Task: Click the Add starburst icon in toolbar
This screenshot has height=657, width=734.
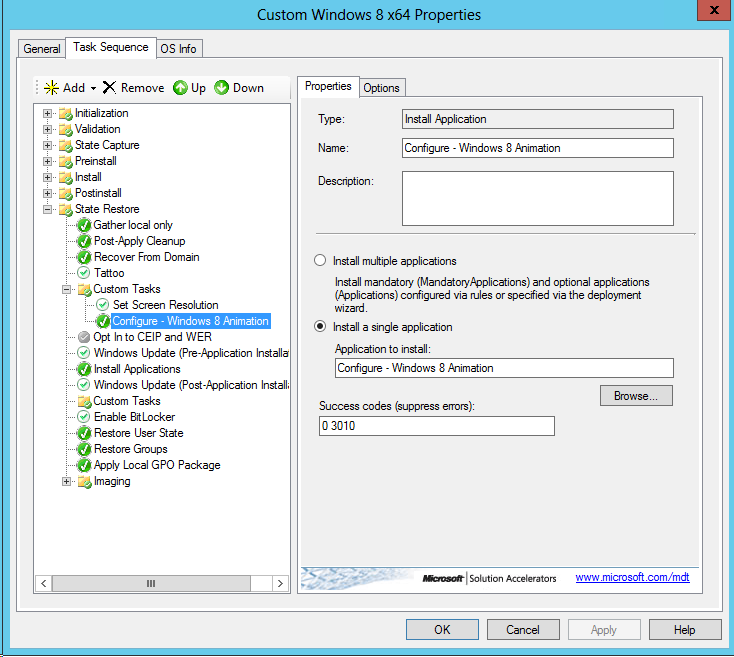Action: point(51,88)
